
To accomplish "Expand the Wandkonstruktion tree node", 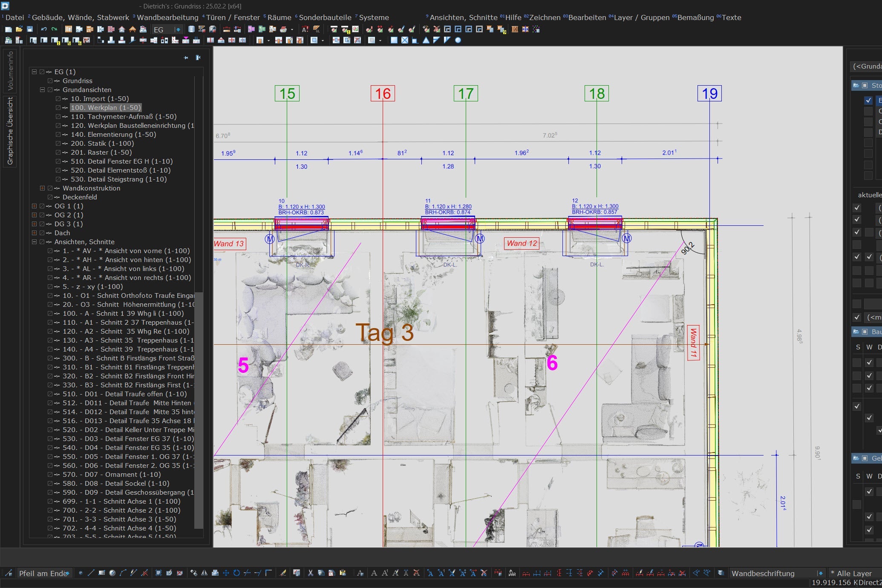I will (x=42, y=188).
